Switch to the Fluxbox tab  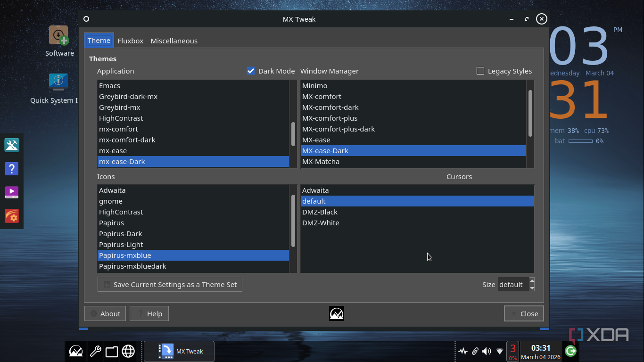(131, 41)
